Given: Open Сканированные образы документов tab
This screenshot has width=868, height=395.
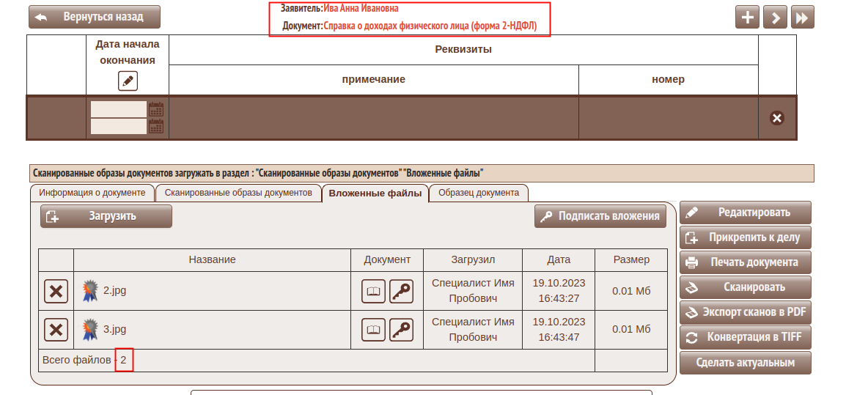Looking at the screenshot, I should tap(239, 193).
